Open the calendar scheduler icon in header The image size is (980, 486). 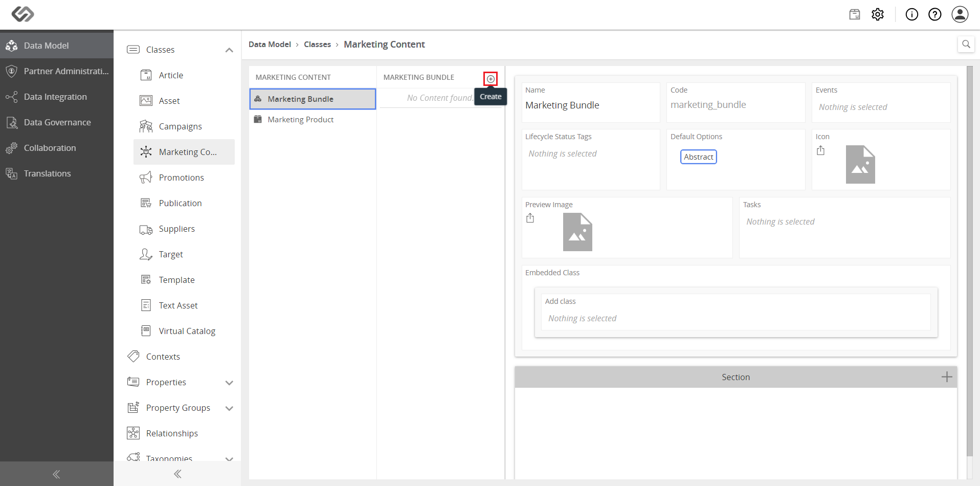(x=855, y=14)
